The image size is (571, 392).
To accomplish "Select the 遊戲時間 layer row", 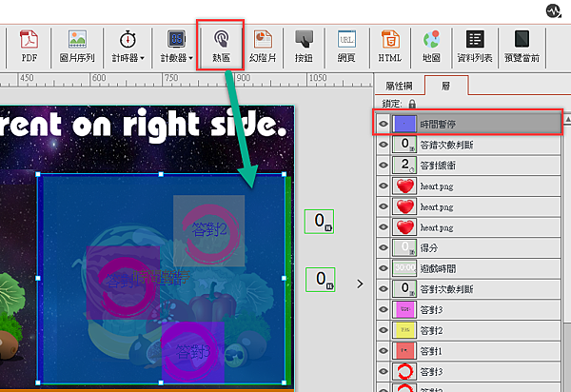I will [x=468, y=268].
